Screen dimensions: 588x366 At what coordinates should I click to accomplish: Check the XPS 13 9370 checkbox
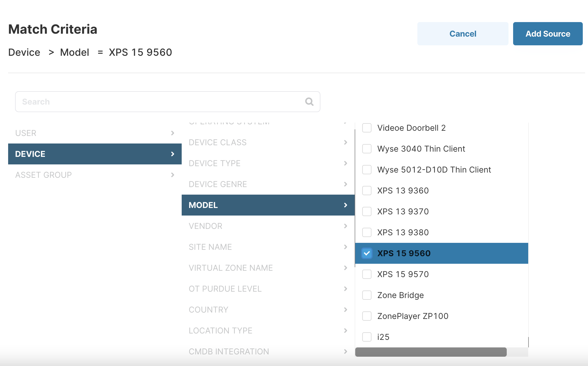coord(367,211)
